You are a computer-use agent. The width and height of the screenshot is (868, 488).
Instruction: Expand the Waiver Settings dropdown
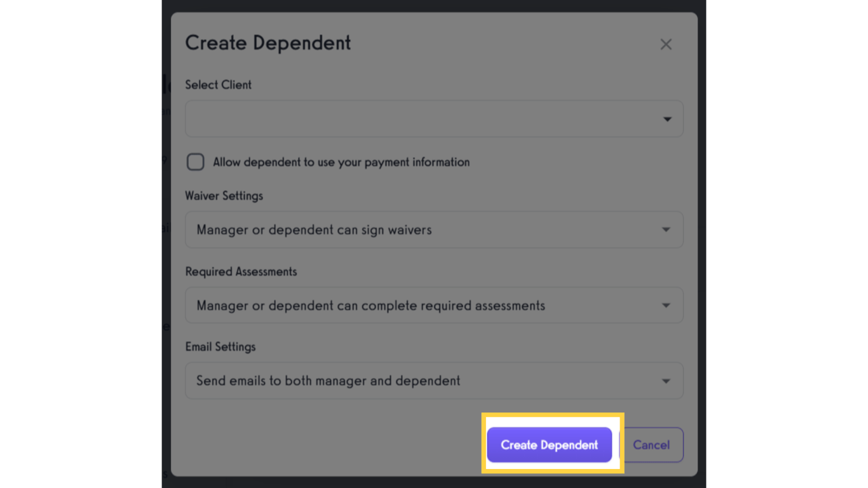coord(434,229)
